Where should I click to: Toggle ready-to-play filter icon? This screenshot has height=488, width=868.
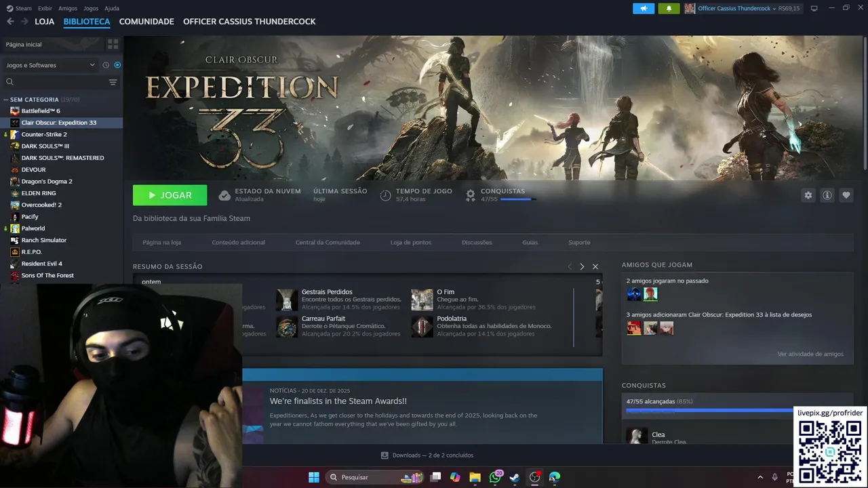117,65
